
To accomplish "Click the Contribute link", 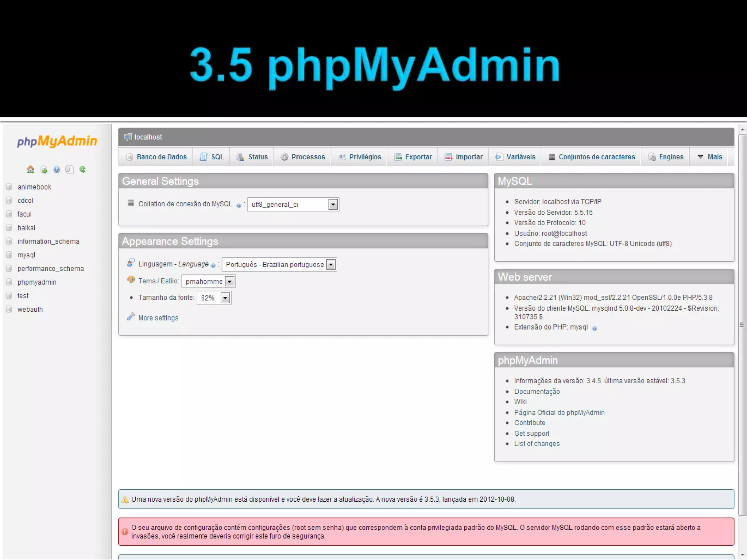I will coord(530,423).
